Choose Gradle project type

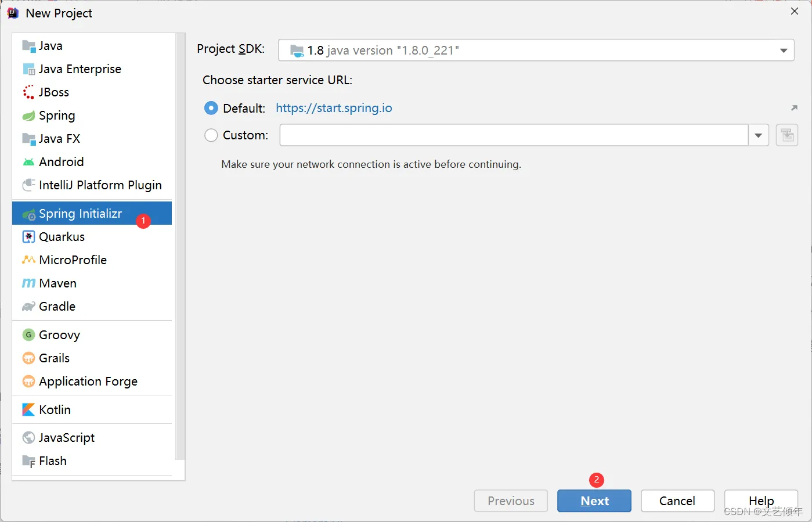(x=92, y=307)
